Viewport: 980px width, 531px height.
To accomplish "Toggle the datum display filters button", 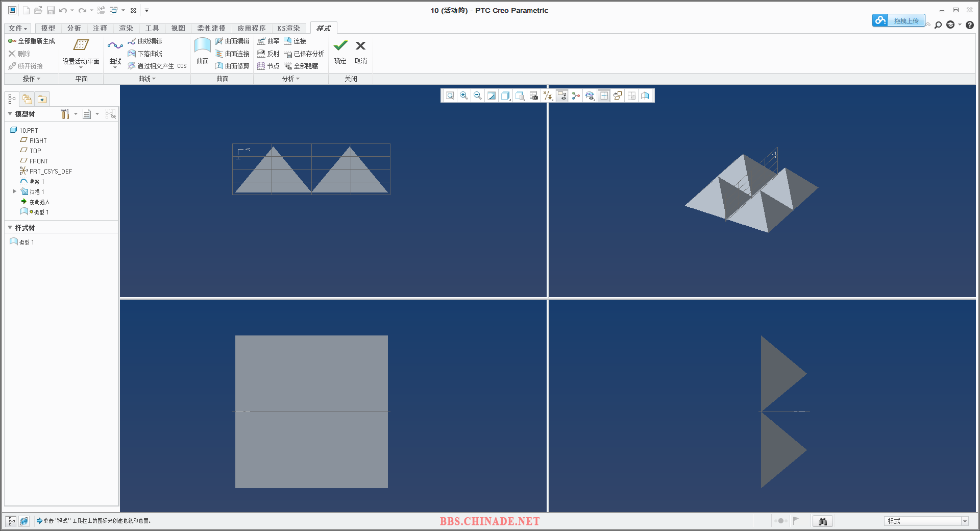I will (x=548, y=96).
